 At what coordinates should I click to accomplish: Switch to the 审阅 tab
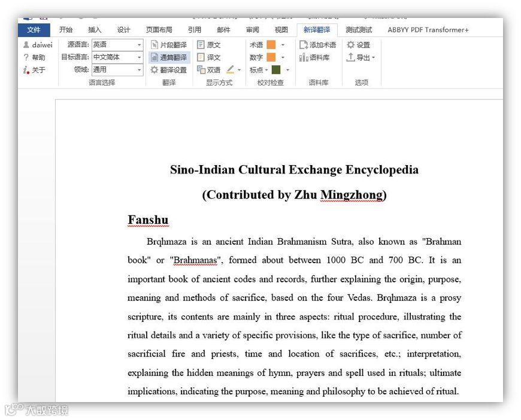(253, 30)
